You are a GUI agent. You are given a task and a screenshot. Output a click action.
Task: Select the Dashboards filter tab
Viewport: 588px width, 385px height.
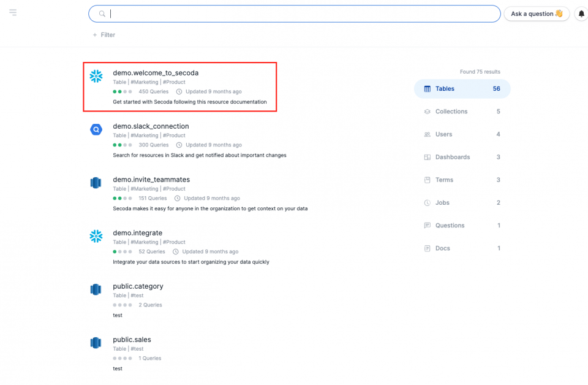pyautogui.click(x=462, y=157)
